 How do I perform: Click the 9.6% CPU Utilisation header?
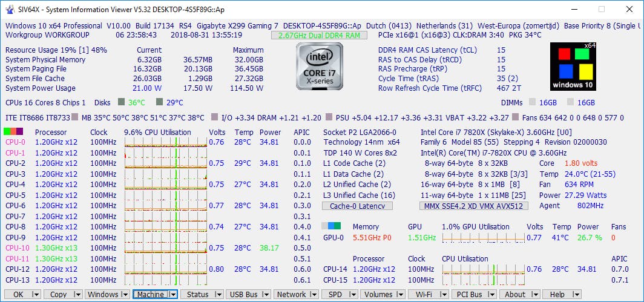(158, 132)
